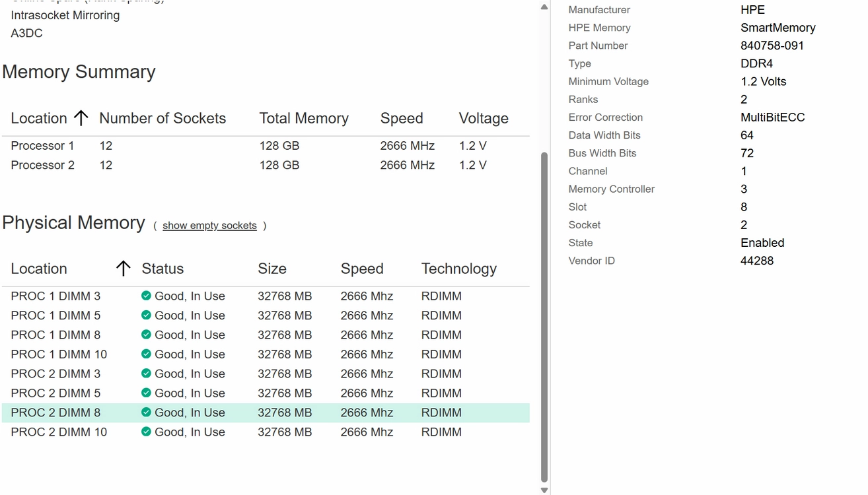Sort Memory Summary by Number of Sockets
The image size is (868, 495).
[x=163, y=118]
